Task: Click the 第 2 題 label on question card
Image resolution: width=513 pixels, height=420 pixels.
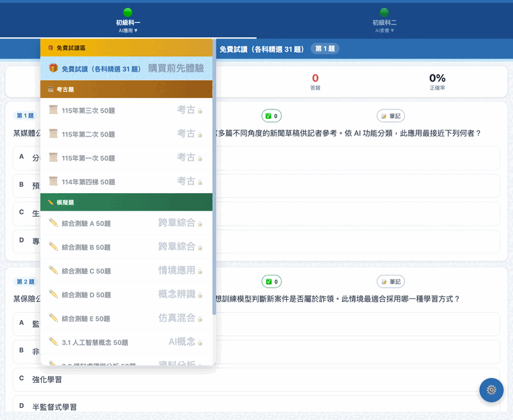Action: point(25,282)
